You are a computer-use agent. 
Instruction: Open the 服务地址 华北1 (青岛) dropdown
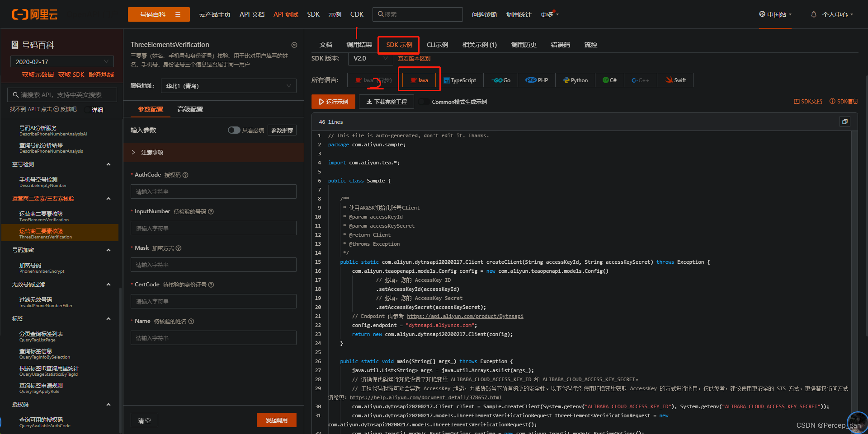(x=229, y=86)
